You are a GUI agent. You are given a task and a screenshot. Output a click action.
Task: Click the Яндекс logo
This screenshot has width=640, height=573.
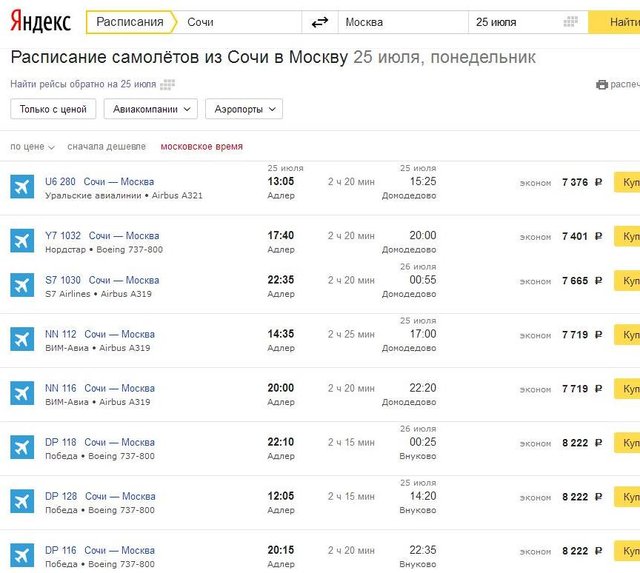(x=40, y=22)
